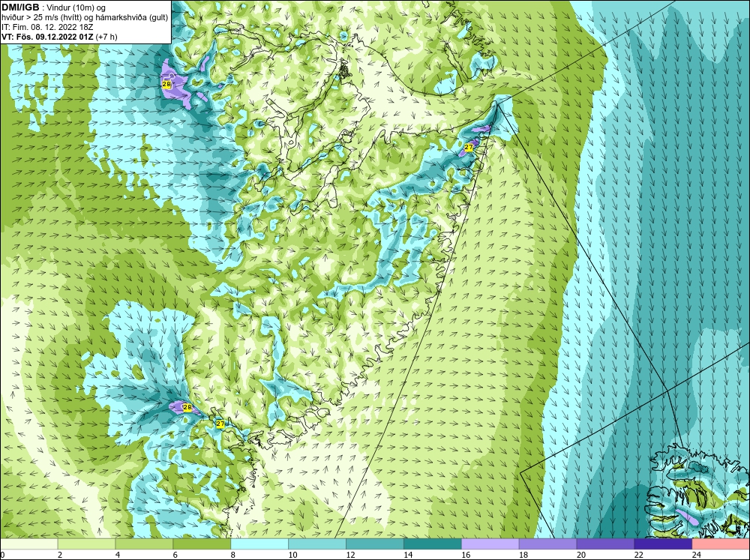Click the yellow 27 gust label on the northeast coast

pyautogui.click(x=469, y=148)
